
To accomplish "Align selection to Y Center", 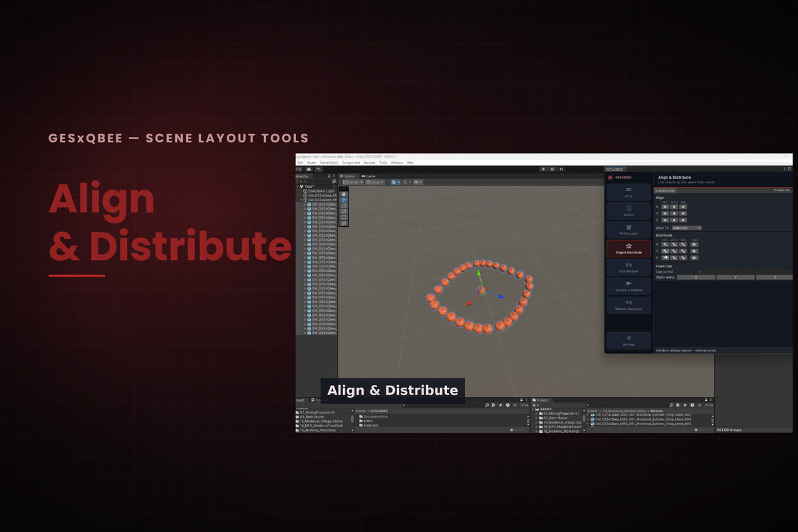I will click(674, 213).
